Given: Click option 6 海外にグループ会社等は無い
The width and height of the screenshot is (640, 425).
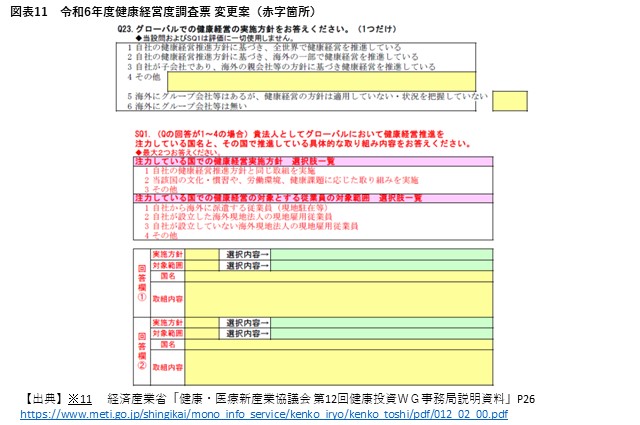Looking at the screenshot, I should (187, 106).
